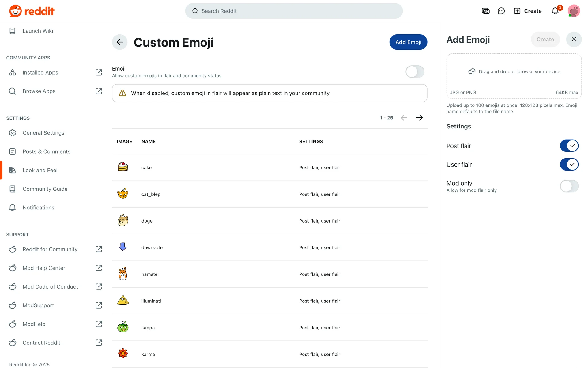
Task: Open the Mod Help Center link
Action: click(x=44, y=268)
